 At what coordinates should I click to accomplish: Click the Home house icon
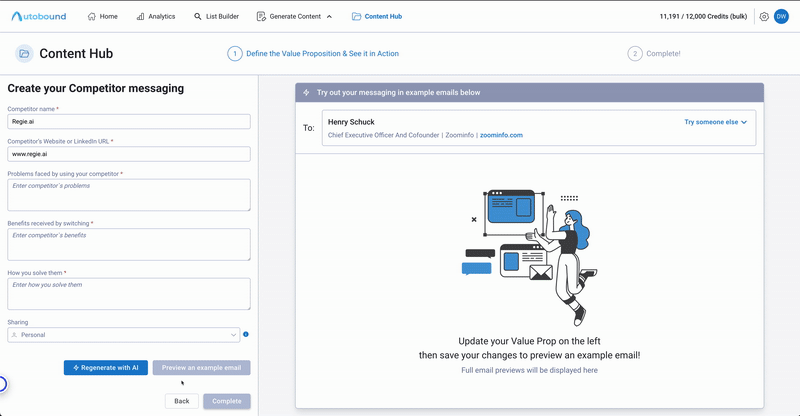92,16
